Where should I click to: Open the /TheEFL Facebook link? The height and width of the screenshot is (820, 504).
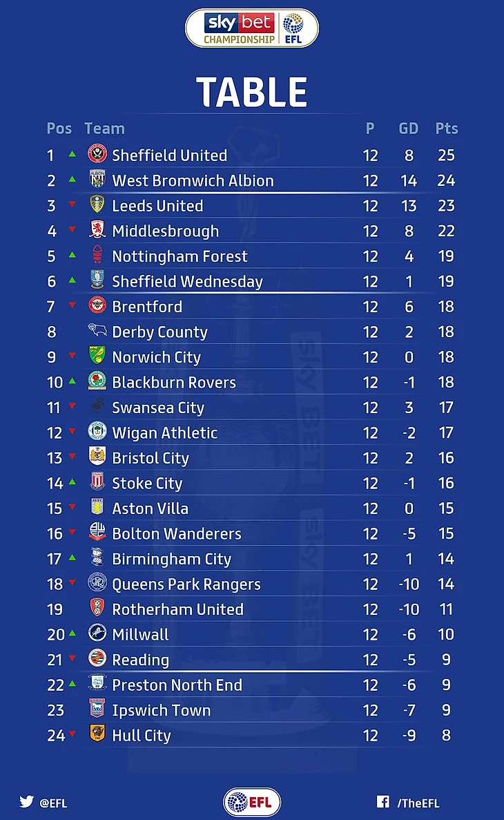click(418, 803)
